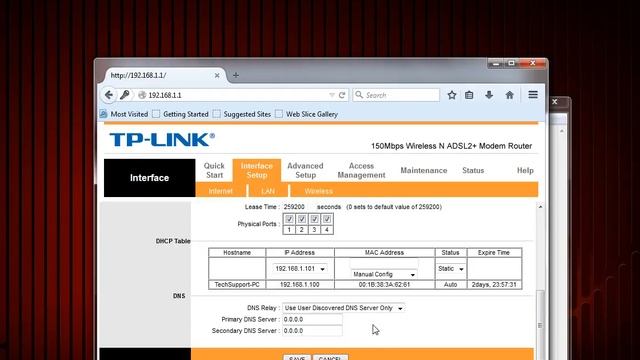The height and width of the screenshot is (360, 640).
Task: Open the Access Management tab
Action: pos(361,170)
